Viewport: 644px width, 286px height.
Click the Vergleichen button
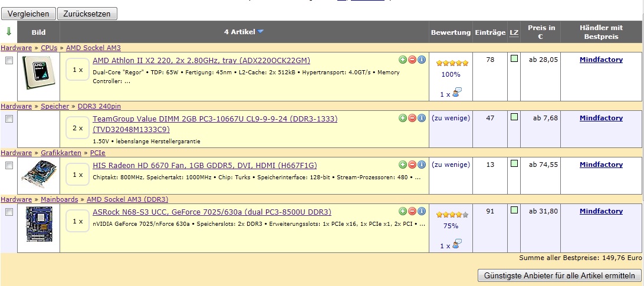(x=28, y=14)
